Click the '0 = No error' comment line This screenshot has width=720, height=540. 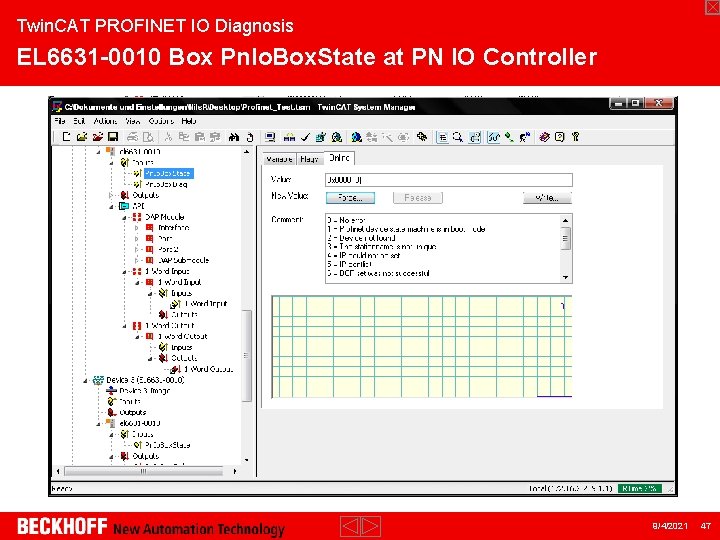pos(347,220)
